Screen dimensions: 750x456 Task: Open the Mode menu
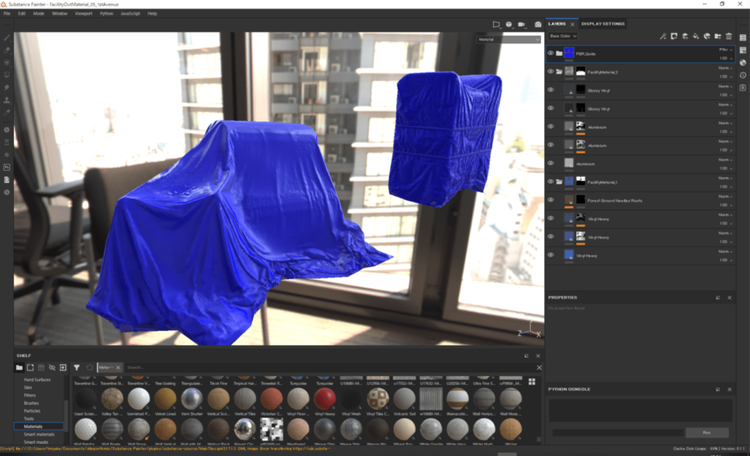[39, 13]
